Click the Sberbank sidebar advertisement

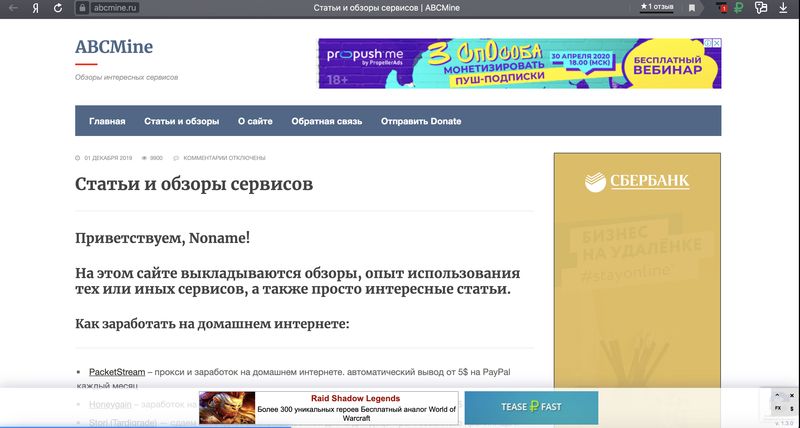pos(637,270)
